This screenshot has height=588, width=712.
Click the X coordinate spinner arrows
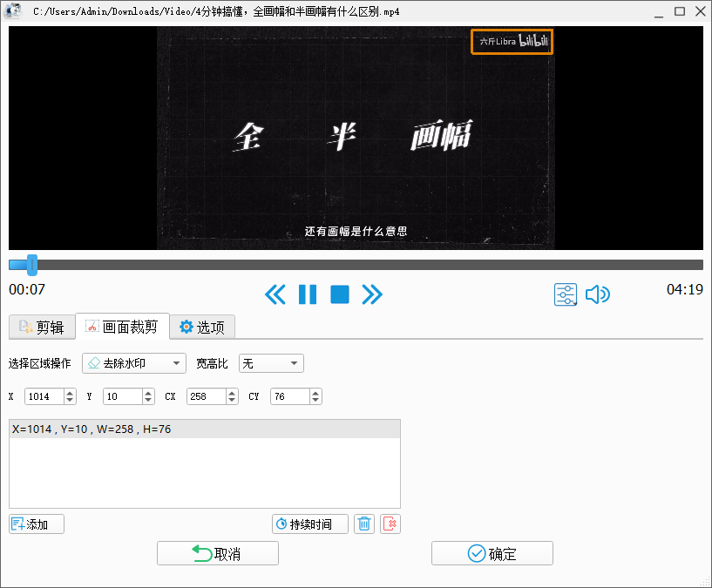71,396
